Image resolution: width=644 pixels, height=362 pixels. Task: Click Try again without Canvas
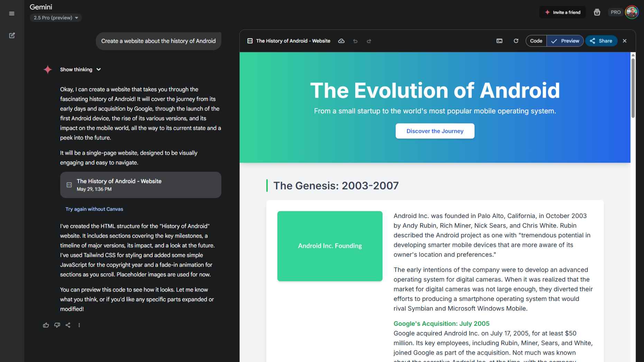tap(94, 209)
